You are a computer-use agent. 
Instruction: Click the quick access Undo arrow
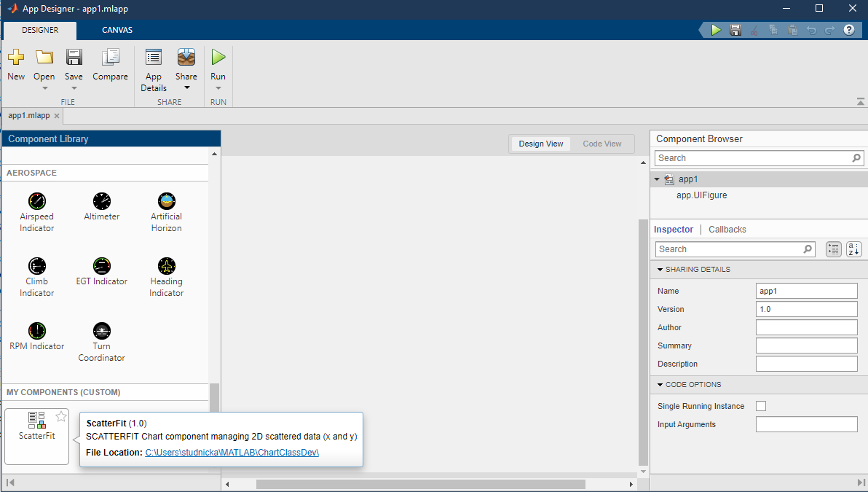point(811,30)
